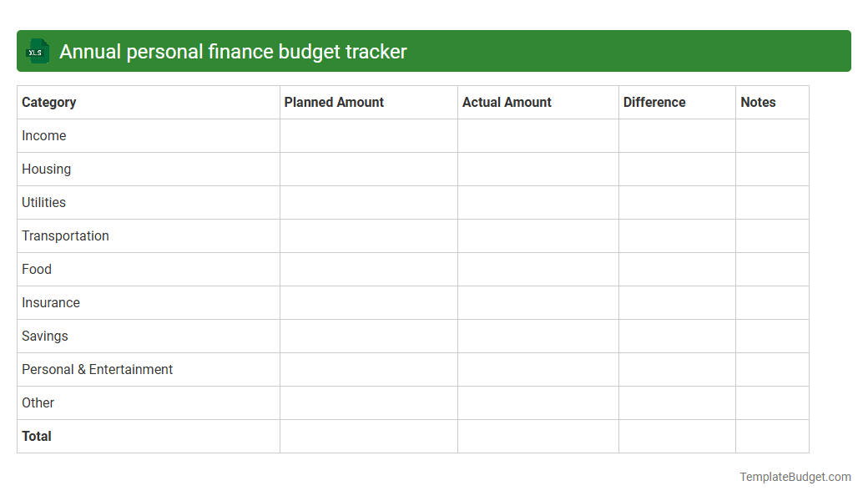The height and width of the screenshot is (501, 868).
Task: Click the Category column header
Action: click(x=48, y=102)
